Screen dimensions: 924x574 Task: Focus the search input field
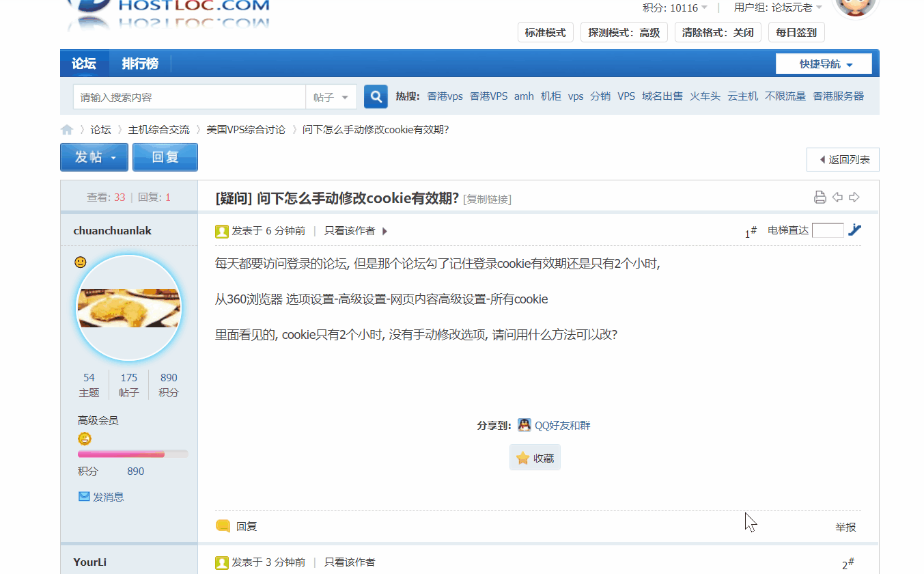[189, 97]
